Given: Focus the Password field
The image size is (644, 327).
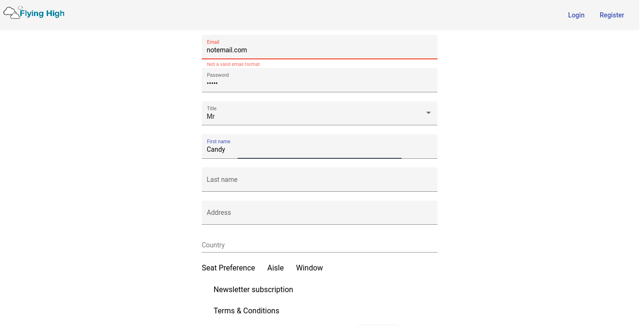Looking at the screenshot, I should coord(320,80).
